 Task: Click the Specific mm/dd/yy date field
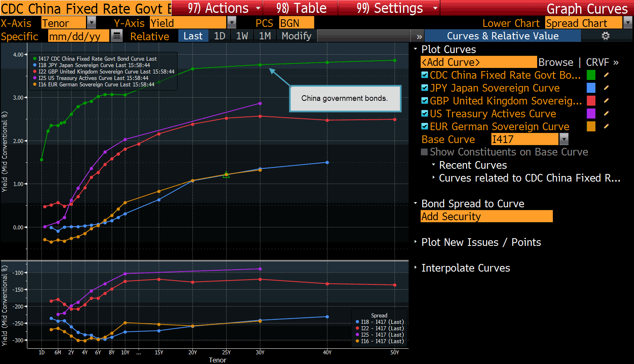point(78,36)
